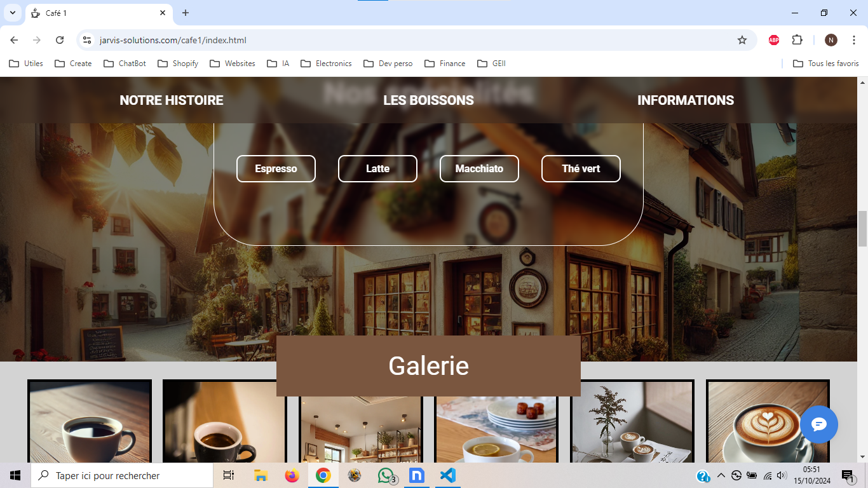The height and width of the screenshot is (488, 868).
Task: Open WhatsApp from the taskbar
Action: [386, 475]
